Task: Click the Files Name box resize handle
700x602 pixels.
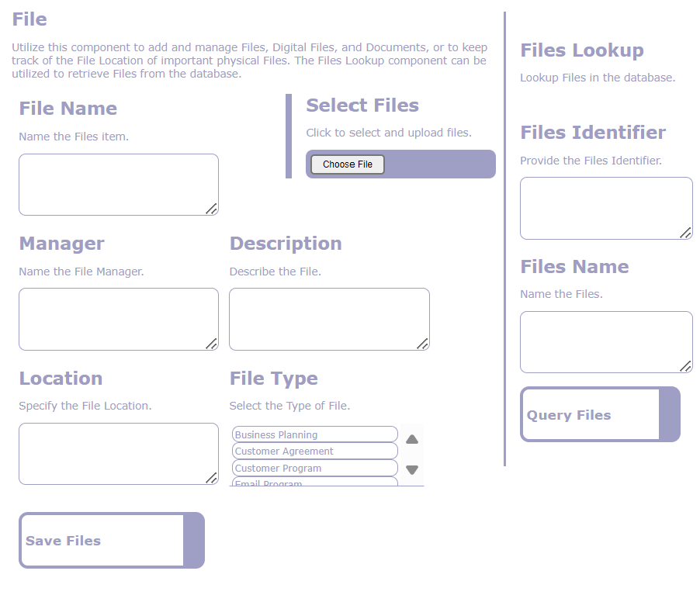Action: [685, 366]
